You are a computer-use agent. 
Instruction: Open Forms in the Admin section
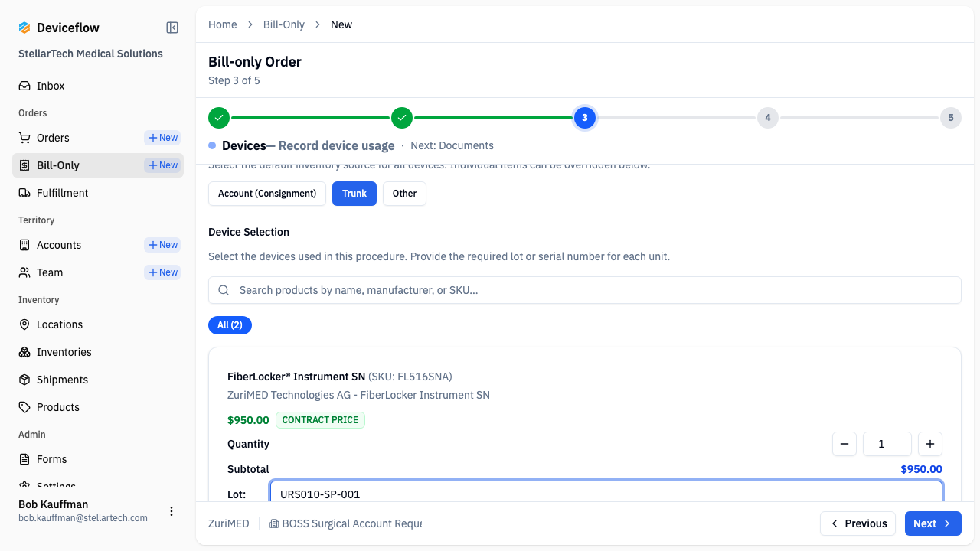click(51, 459)
